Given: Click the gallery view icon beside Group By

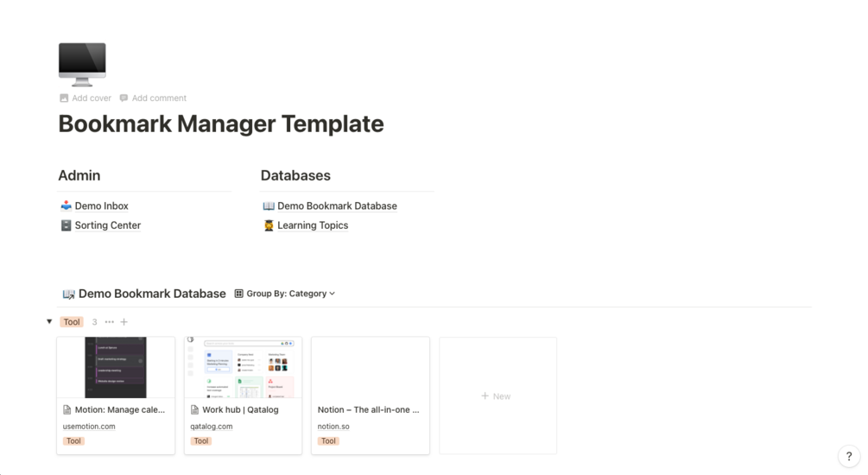Looking at the screenshot, I should [239, 294].
